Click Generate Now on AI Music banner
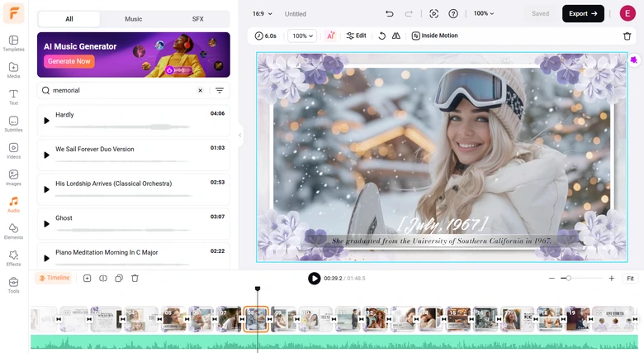Image resolution: width=644 pixels, height=353 pixels. [69, 61]
